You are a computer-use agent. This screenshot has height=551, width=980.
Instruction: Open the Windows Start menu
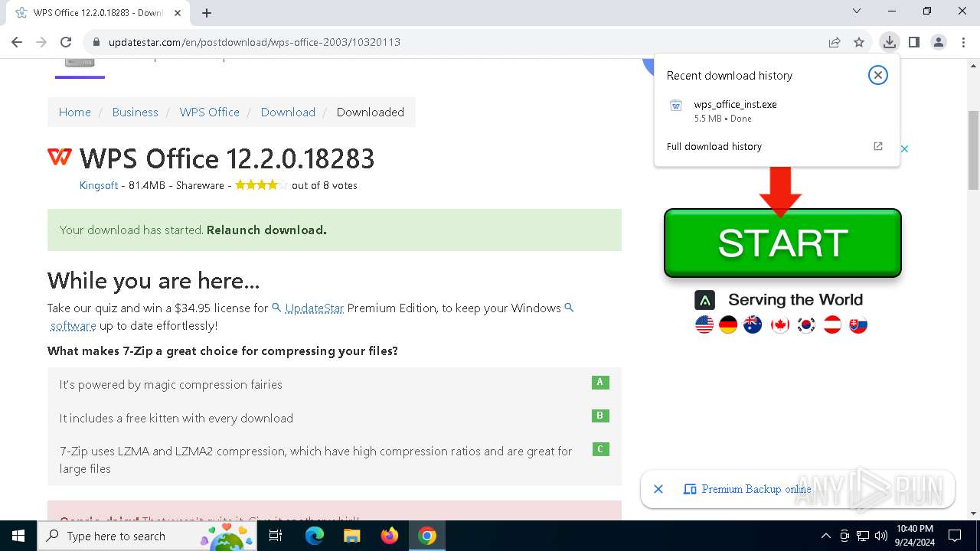(18, 536)
